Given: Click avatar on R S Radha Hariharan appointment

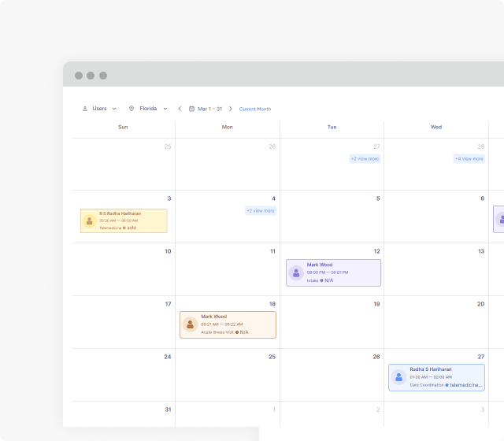Looking at the screenshot, I should (90, 221).
